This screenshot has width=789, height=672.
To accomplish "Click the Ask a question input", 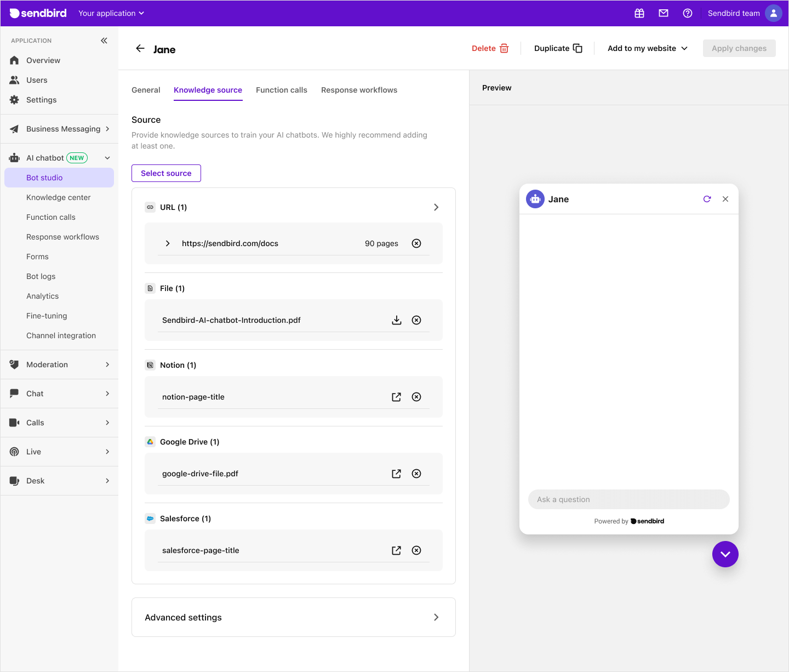I will point(629,499).
